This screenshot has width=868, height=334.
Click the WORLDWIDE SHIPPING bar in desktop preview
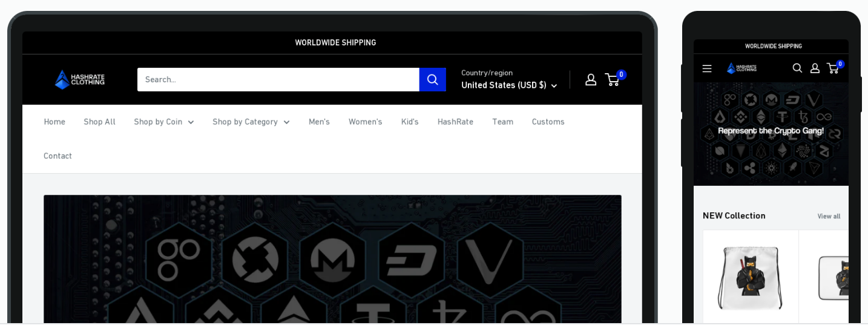[x=332, y=42]
